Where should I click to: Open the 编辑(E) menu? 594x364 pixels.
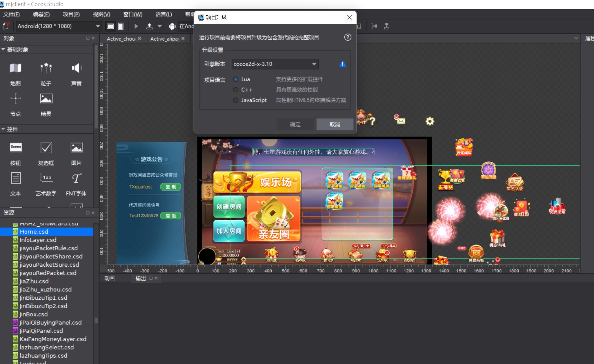pos(41,14)
